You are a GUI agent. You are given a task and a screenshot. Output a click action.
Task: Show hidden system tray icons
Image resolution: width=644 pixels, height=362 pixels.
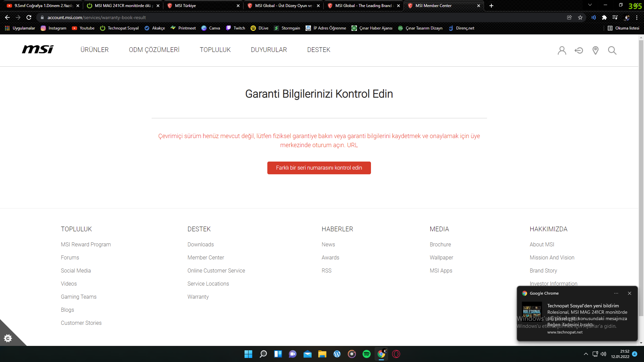(586, 354)
